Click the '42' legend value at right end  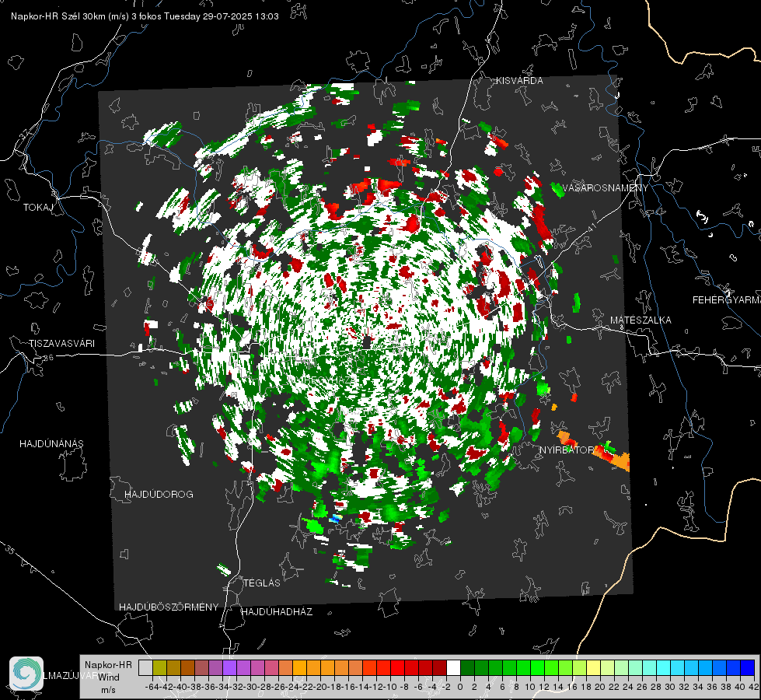(753, 687)
